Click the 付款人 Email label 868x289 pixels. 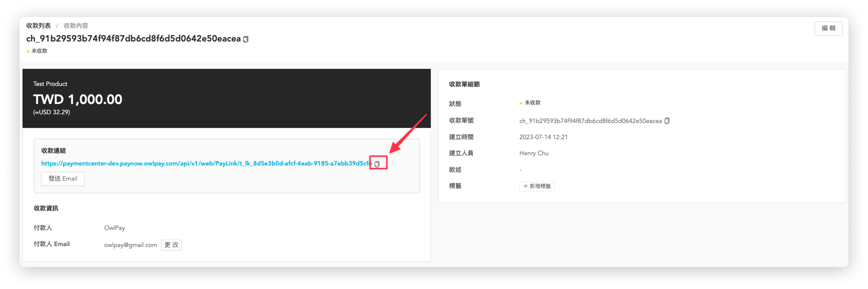coord(52,244)
